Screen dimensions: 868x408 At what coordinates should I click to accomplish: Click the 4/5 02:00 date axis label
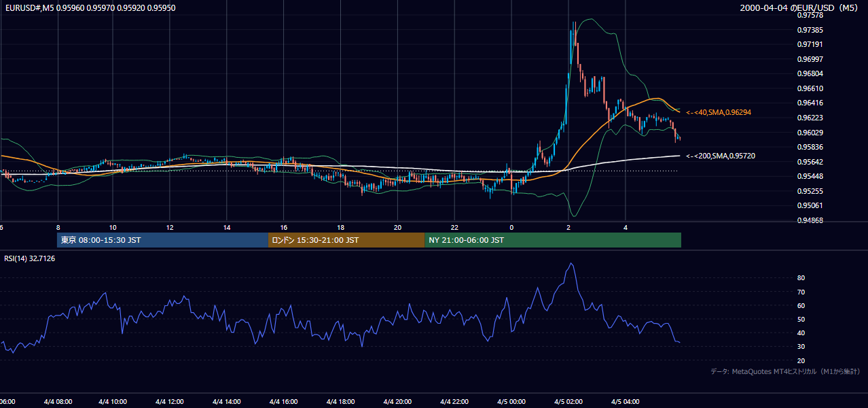pos(568,402)
